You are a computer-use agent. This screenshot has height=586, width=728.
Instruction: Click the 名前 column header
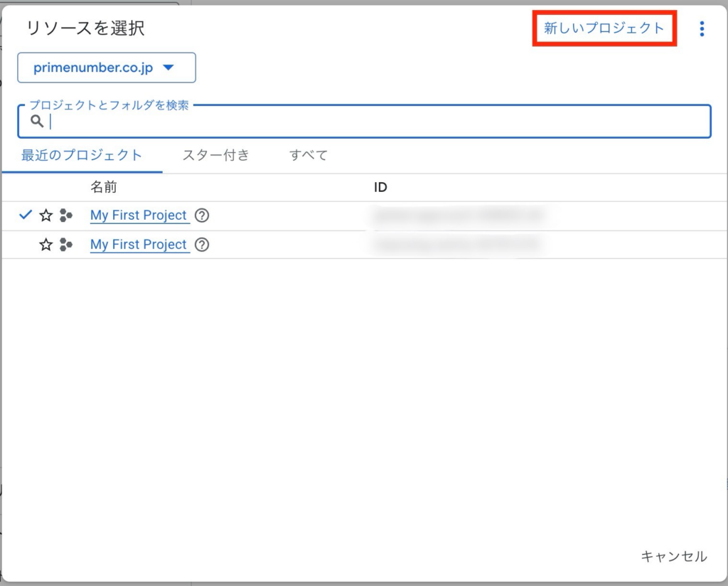[104, 188]
